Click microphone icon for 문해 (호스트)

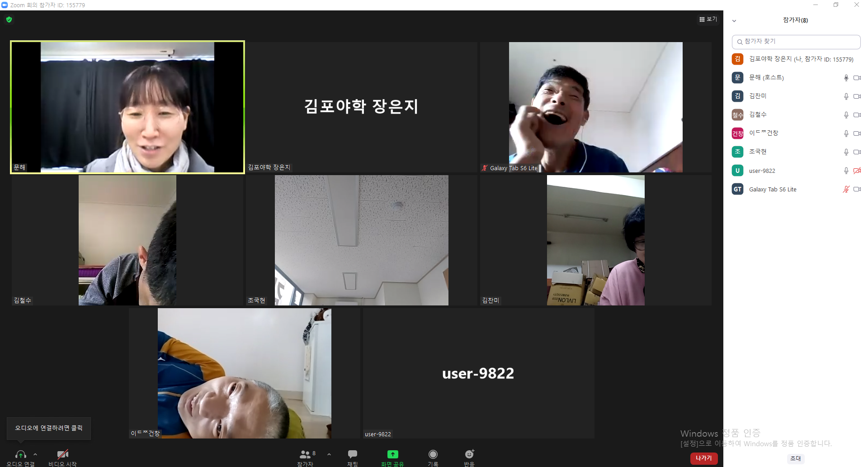tap(846, 78)
